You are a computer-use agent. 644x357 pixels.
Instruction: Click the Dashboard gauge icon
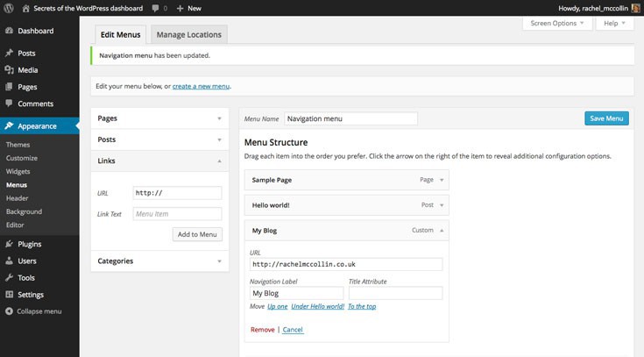pyautogui.click(x=9, y=31)
